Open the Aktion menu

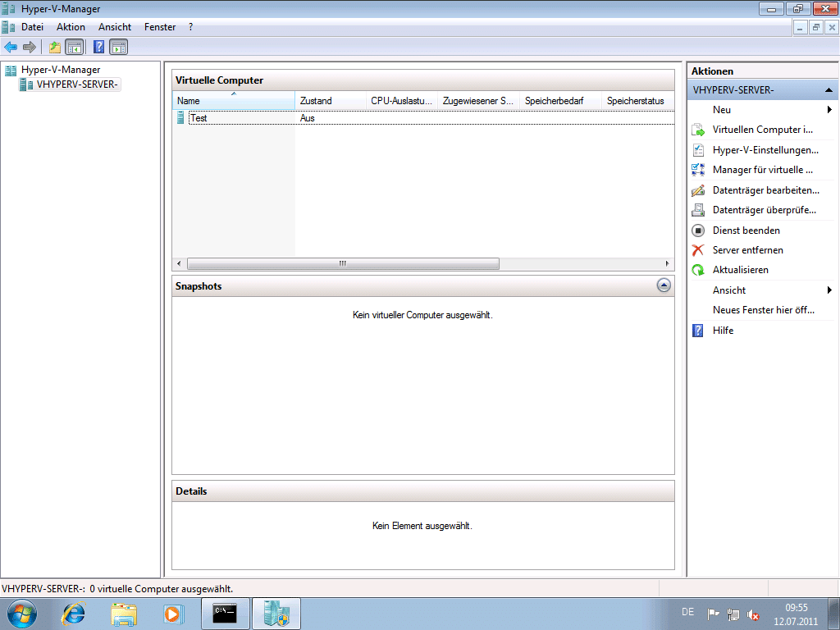point(71,27)
